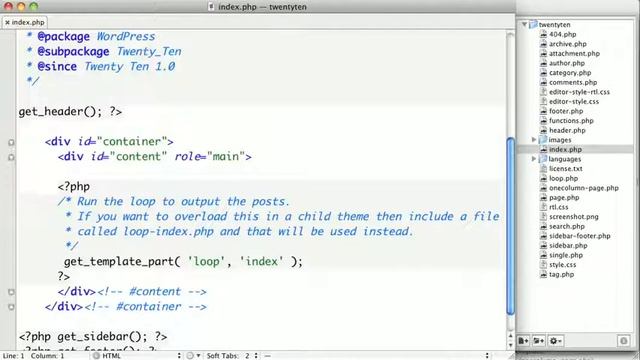
Task: Minimize the window with yellow button
Action: point(21,6)
